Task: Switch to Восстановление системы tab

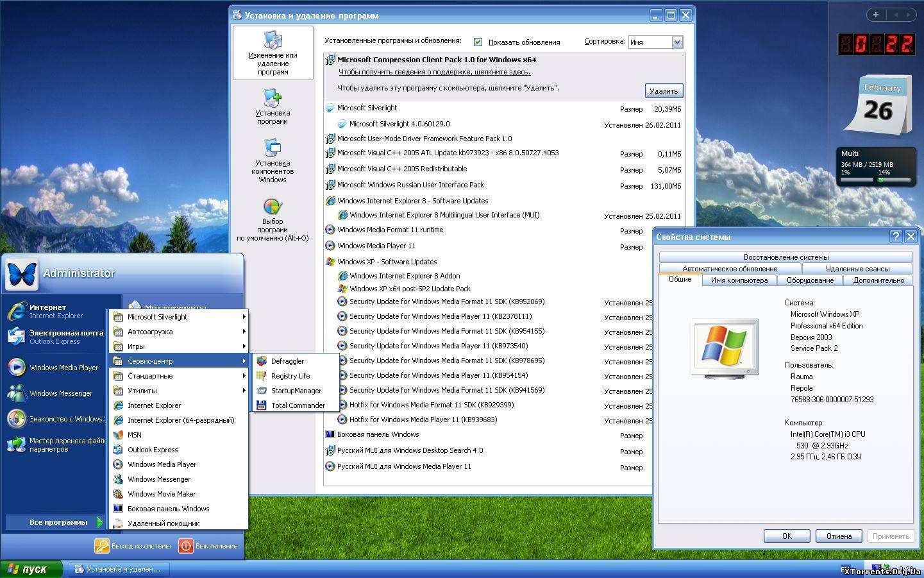Action: (785, 257)
